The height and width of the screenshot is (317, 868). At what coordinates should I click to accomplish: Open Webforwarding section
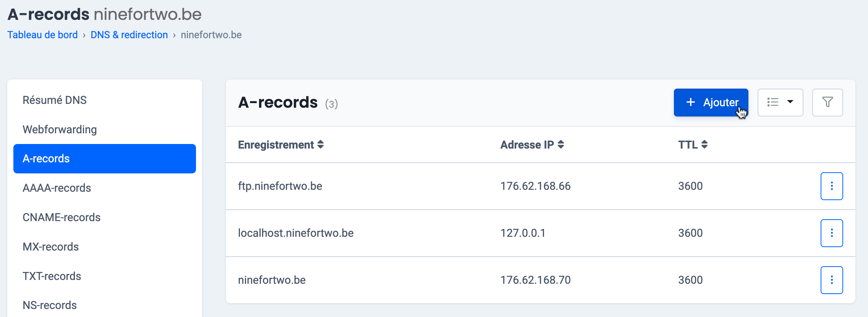(60, 129)
